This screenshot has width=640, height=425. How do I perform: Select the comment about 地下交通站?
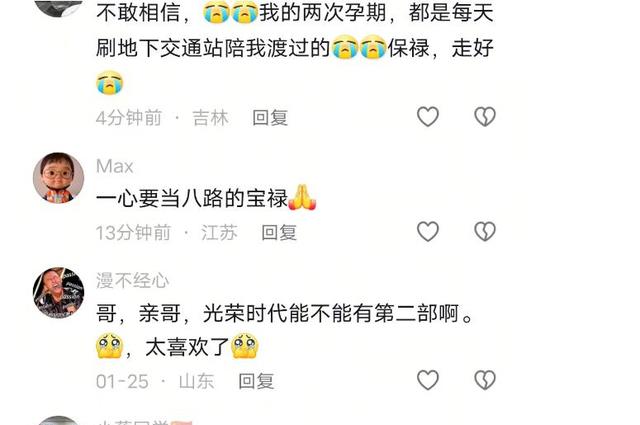click(295, 47)
